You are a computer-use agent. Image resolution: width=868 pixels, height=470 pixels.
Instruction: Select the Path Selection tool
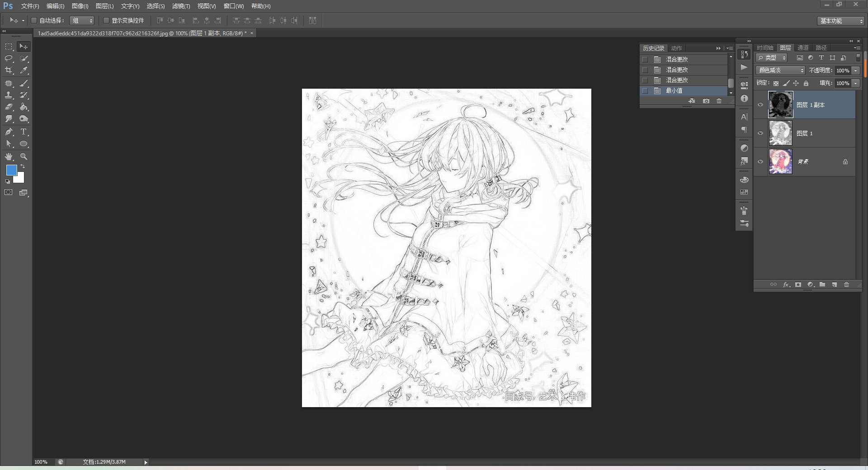(9, 144)
